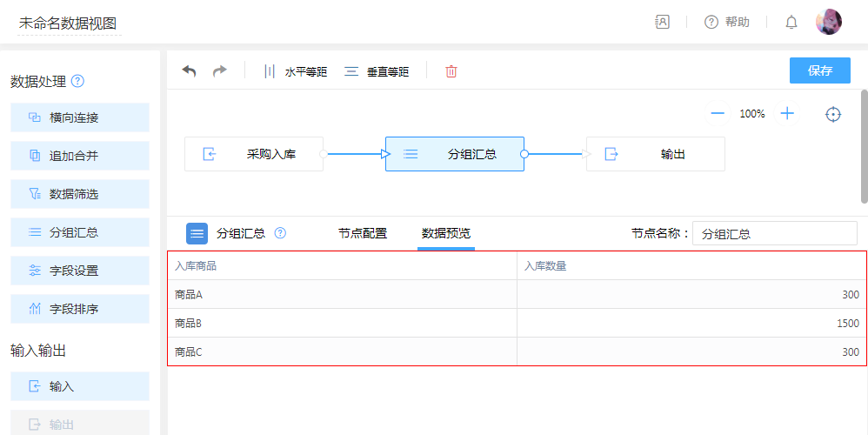
Task: Switch to the 节点配置 tab
Action: (363, 233)
